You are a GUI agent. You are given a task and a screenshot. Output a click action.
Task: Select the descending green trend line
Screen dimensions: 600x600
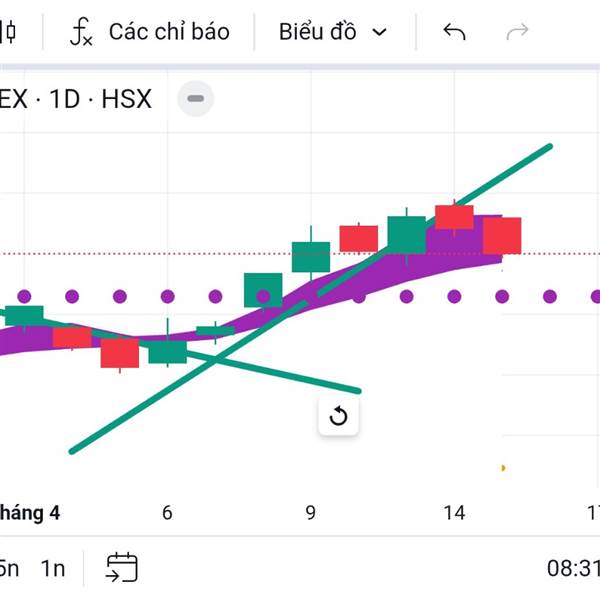click(x=300, y=376)
